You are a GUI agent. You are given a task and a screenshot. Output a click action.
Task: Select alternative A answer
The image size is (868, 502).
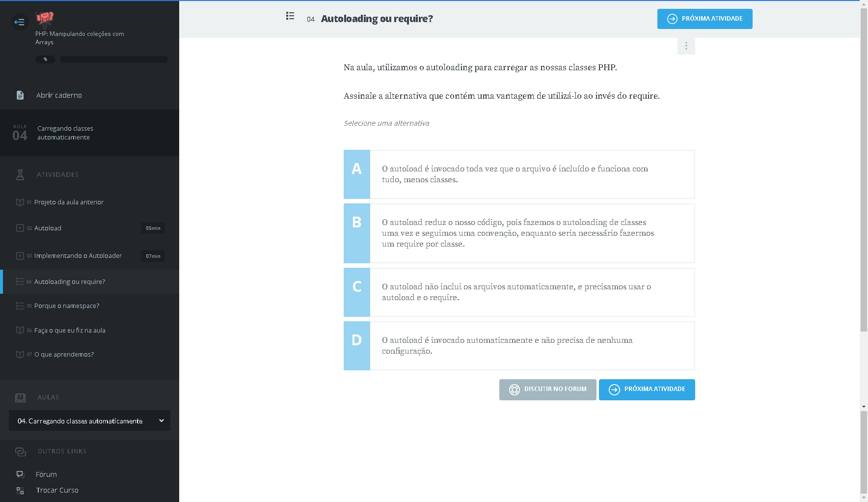click(519, 174)
